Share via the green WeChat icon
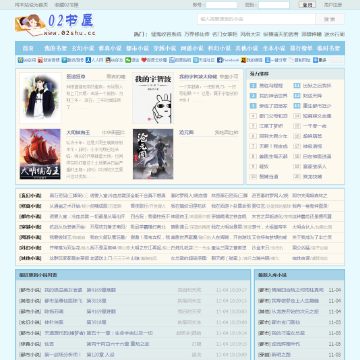 [128, 60]
